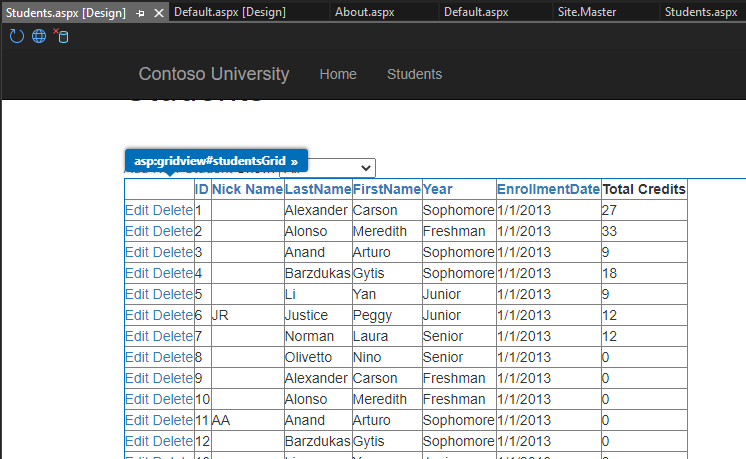Click the Home navigation link
Image resolution: width=746 pixels, height=459 pixels.
338,74
